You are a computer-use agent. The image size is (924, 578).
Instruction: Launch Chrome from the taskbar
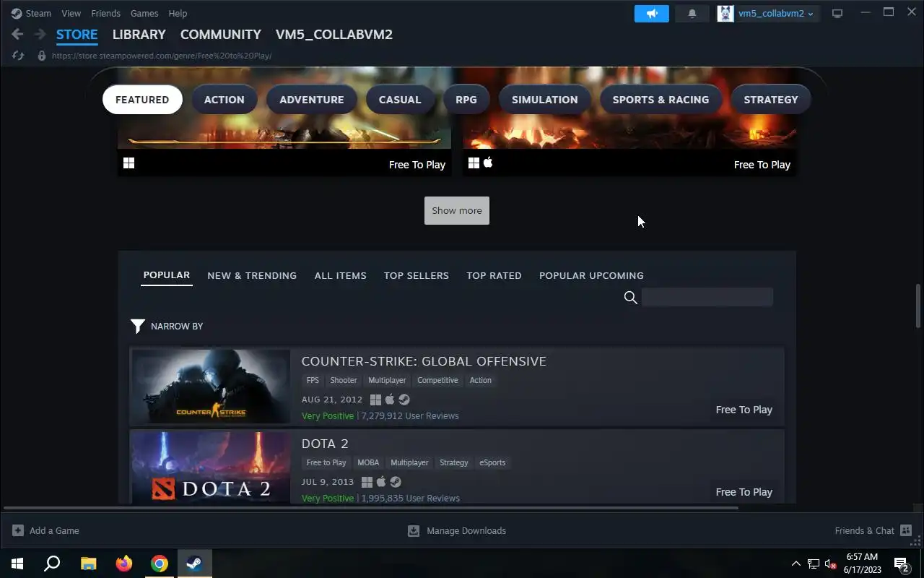pos(160,564)
